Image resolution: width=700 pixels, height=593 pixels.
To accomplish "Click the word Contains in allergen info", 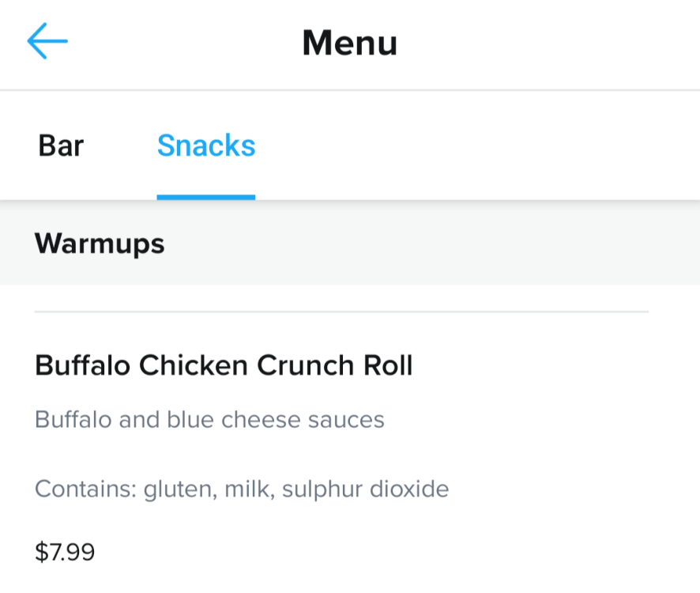I will click(x=85, y=489).
